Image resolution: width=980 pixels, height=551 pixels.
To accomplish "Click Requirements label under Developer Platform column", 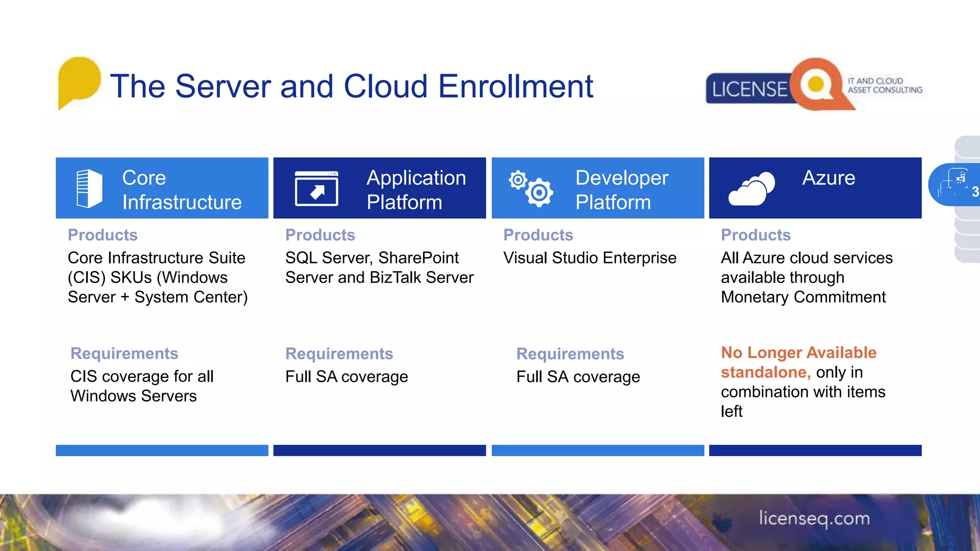I will (570, 354).
